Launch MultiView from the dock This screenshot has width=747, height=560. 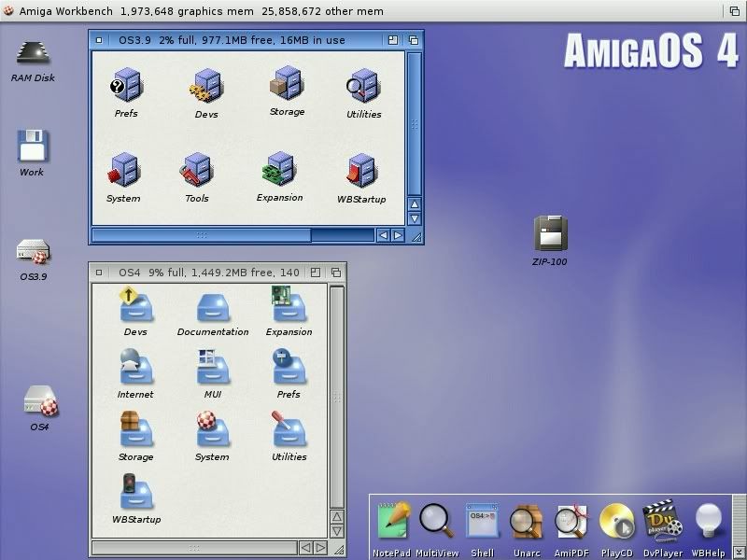click(x=437, y=529)
